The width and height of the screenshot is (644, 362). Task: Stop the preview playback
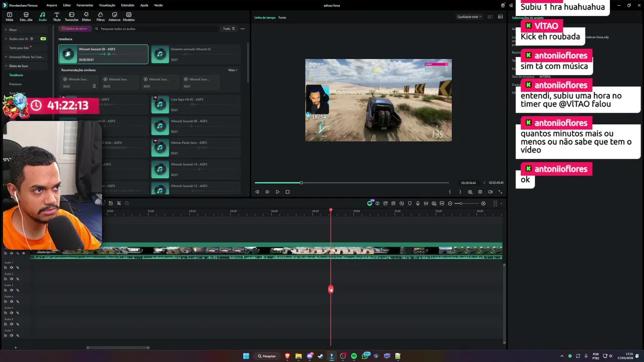pyautogui.click(x=287, y=192)
